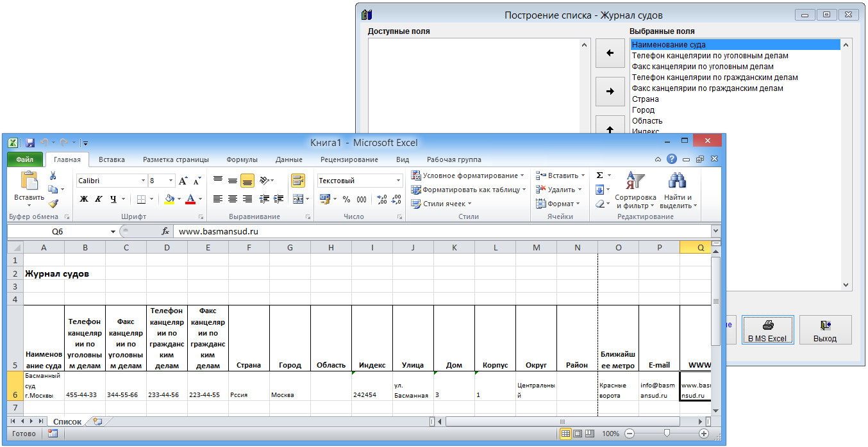Switch to the Формулы ribbon tab

click(x=242, y=159)
